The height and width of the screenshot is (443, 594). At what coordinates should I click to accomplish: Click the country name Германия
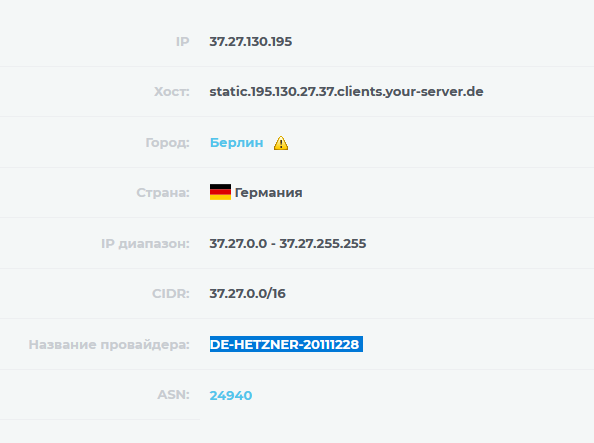[x=269, y=193]
